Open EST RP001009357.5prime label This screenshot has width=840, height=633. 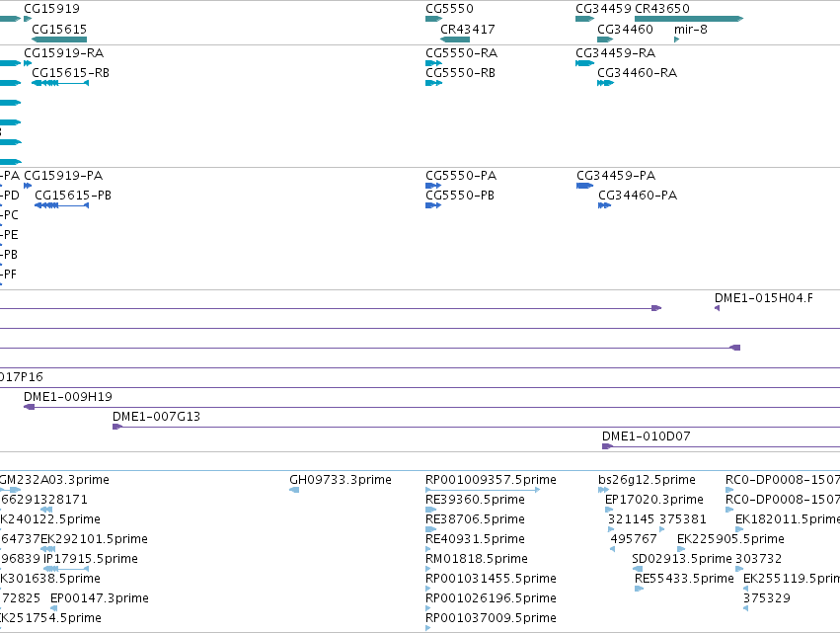point(491,480)
